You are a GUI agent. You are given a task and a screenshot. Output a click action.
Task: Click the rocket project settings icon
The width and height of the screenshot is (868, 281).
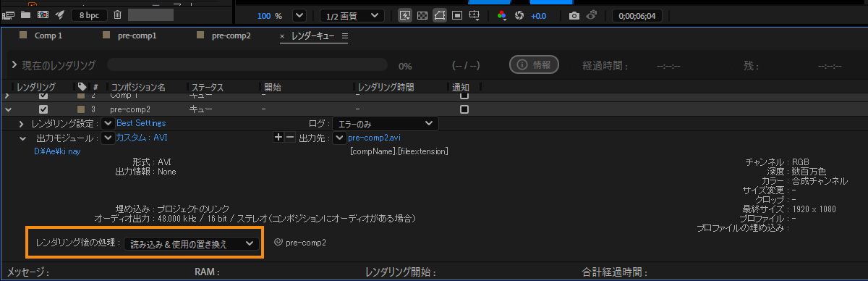click(x=60, y=14)
